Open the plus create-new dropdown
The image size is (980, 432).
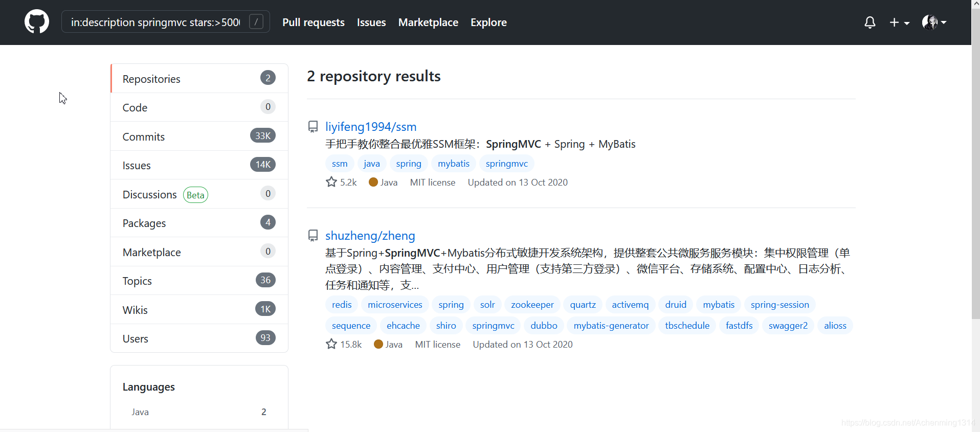point(899,22)
